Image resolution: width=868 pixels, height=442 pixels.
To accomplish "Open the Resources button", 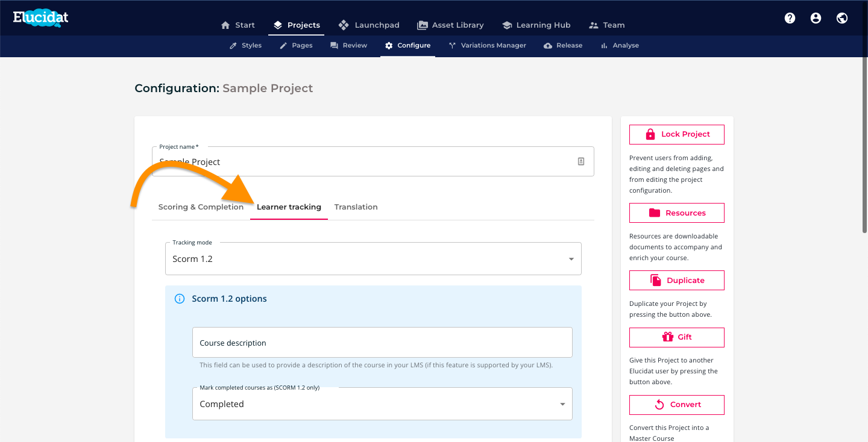I will point(677,213).
